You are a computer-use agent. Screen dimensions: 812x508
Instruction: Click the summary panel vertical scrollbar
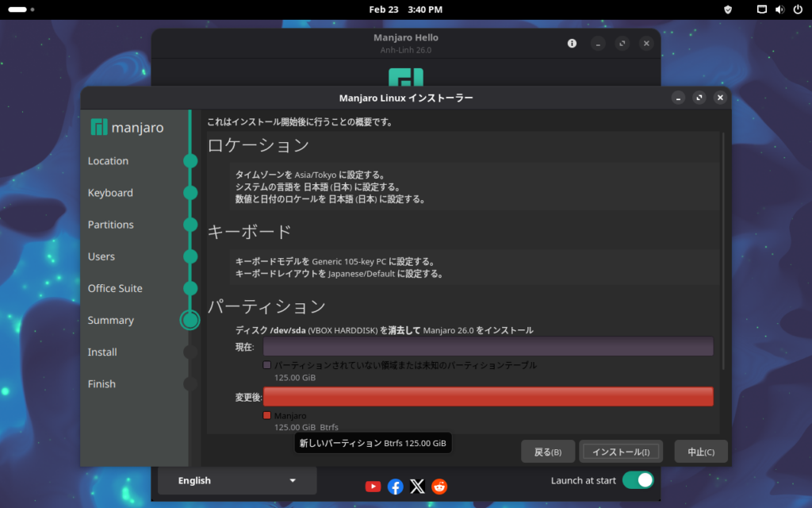point(722,250)
